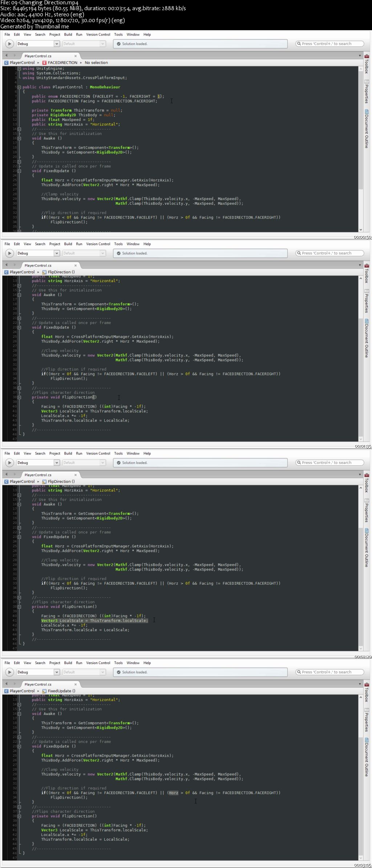
Task: Show the Properties pad in the 00:02:20 frame
Action: tap(367, 511)
